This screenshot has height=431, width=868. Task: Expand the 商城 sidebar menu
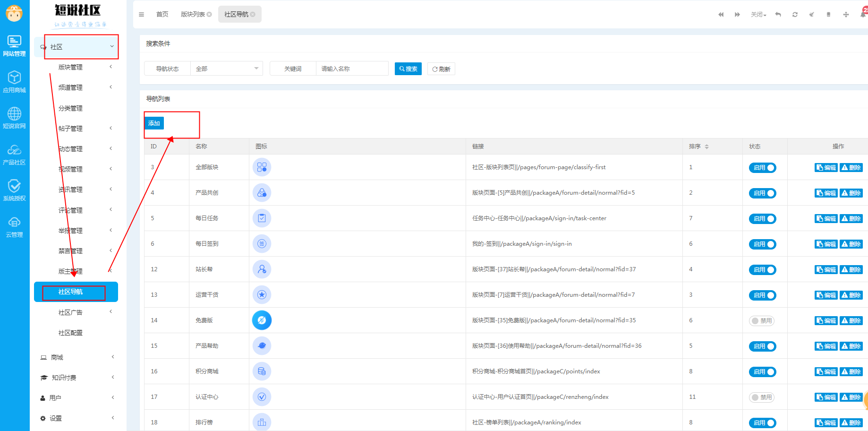point(76,357)
